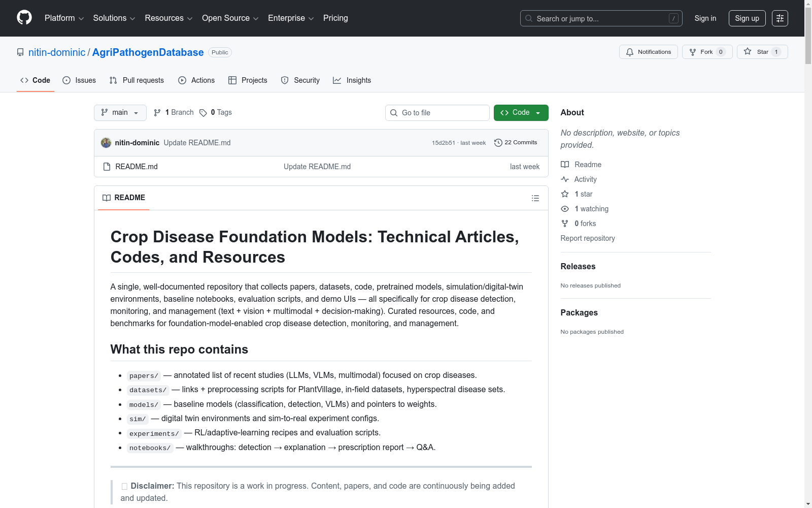Open the Security tab

pyautogui.click(x=300, y=80)
